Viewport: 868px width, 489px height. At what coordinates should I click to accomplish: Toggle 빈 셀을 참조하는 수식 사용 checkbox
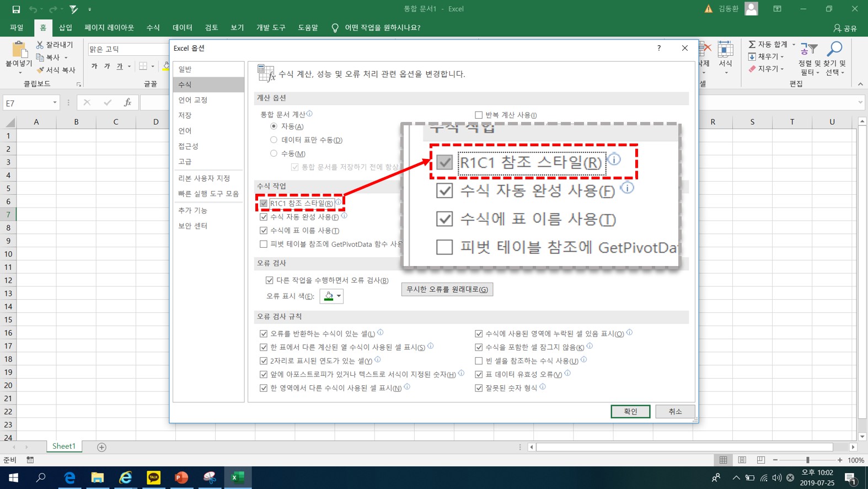click(479, 361)
